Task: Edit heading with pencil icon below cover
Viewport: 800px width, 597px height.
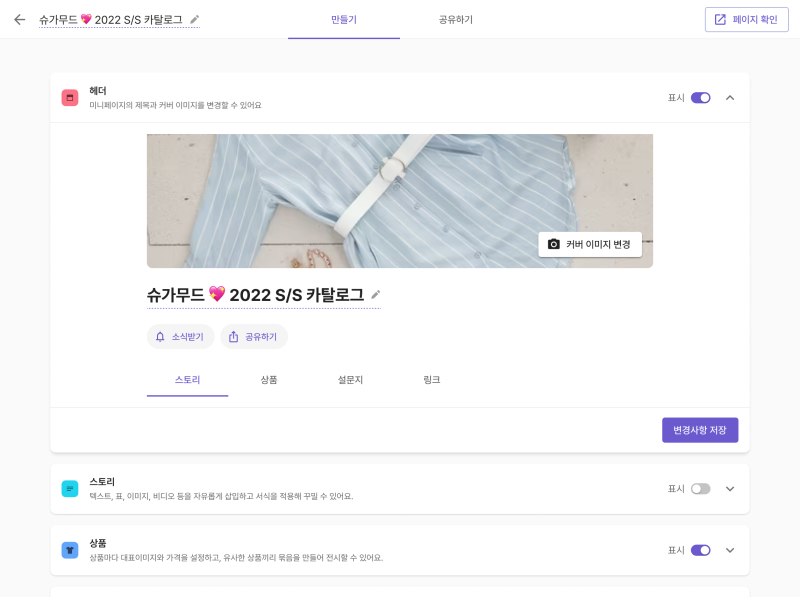Action: [x=376, y=294]
